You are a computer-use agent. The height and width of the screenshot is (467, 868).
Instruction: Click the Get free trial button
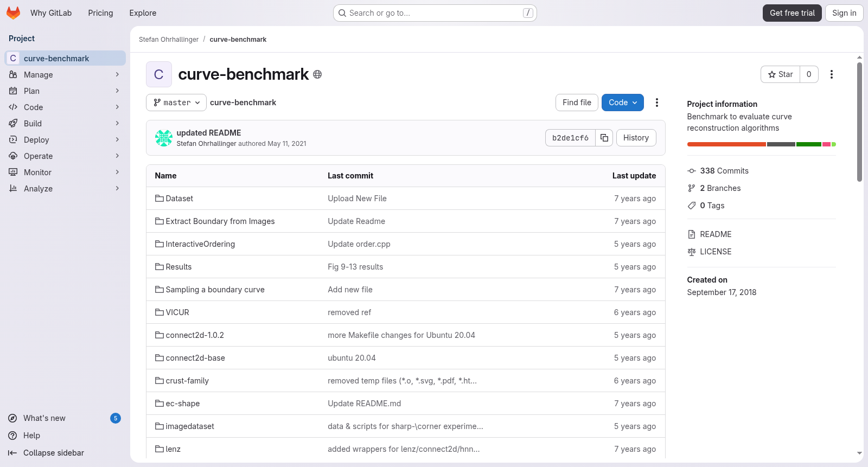[792, 13]
